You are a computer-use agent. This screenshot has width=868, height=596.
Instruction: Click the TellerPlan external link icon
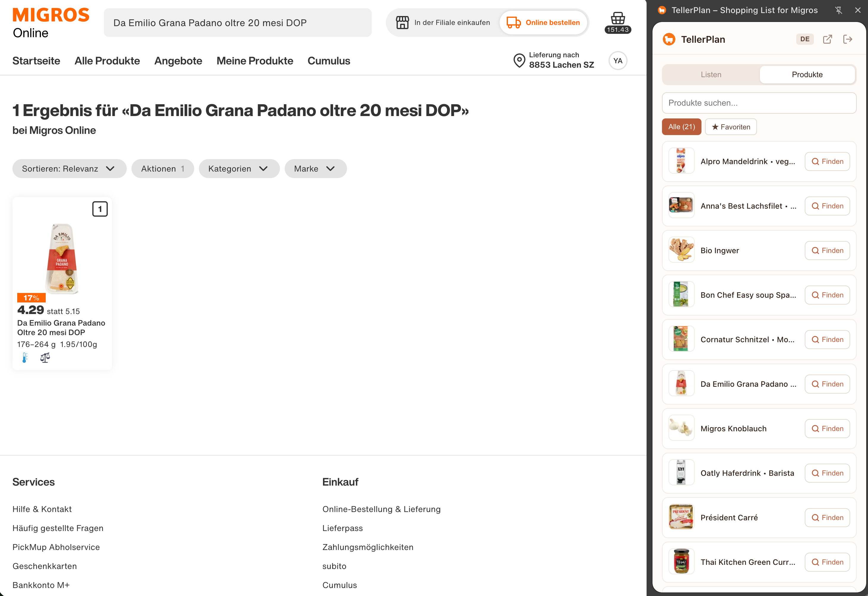coord(828,39)
